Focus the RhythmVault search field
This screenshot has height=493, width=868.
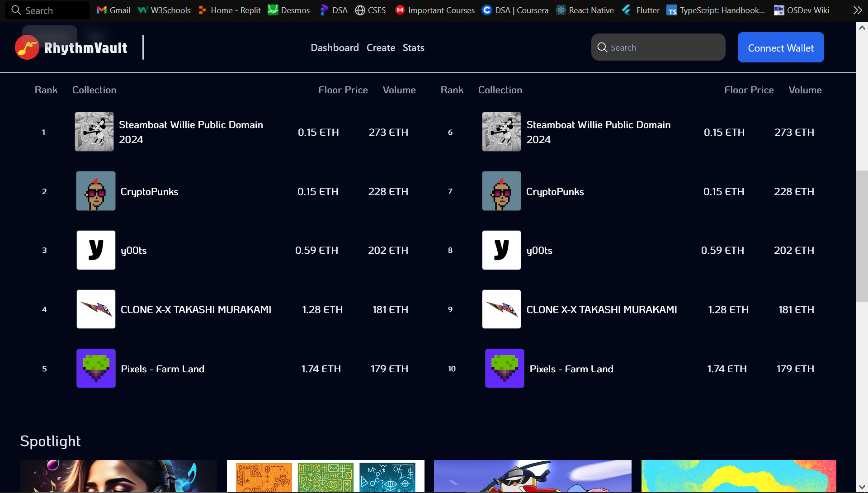(665, 47)
